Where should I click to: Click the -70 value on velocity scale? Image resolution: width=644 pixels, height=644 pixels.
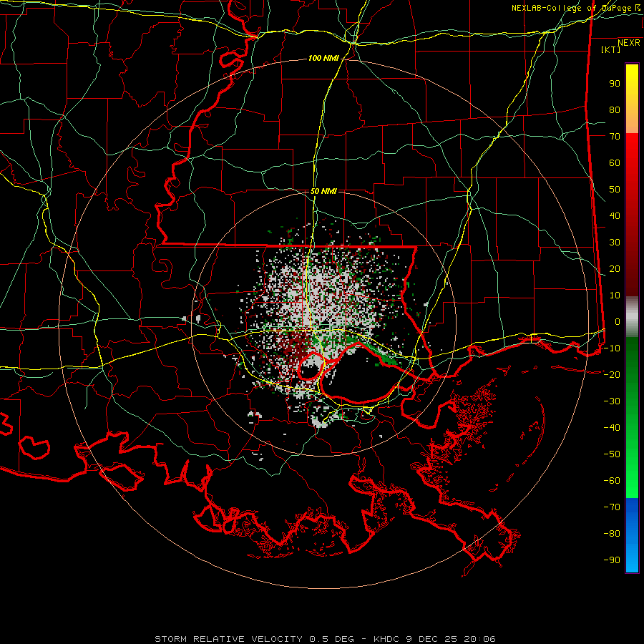pyautogui.click(x=612, y=507)
